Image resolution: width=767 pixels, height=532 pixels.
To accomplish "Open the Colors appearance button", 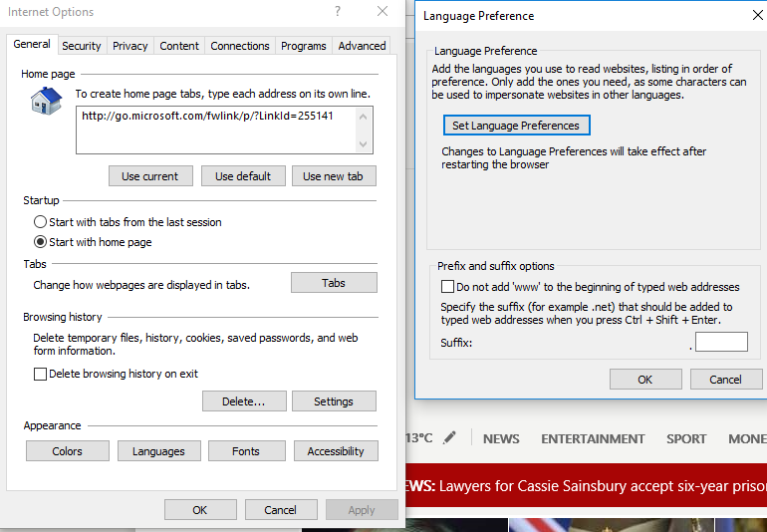I will (x=68, y=451).
